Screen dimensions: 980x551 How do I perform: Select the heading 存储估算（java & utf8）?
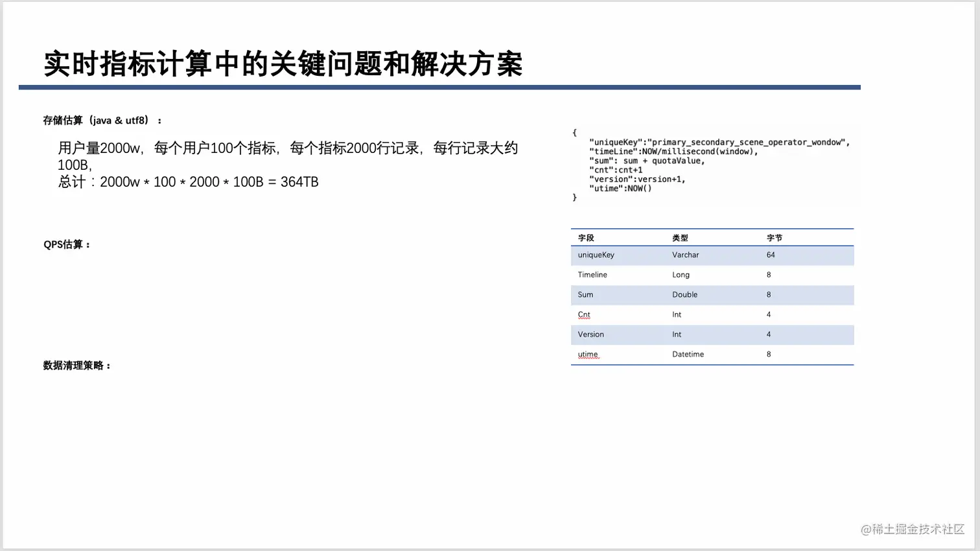coord(102,121)
